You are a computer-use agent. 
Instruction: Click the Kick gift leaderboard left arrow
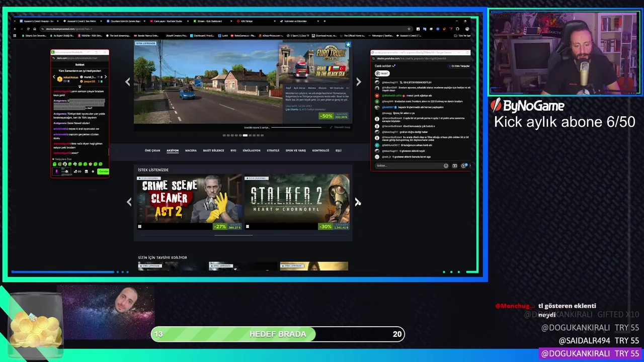(54, 77)
